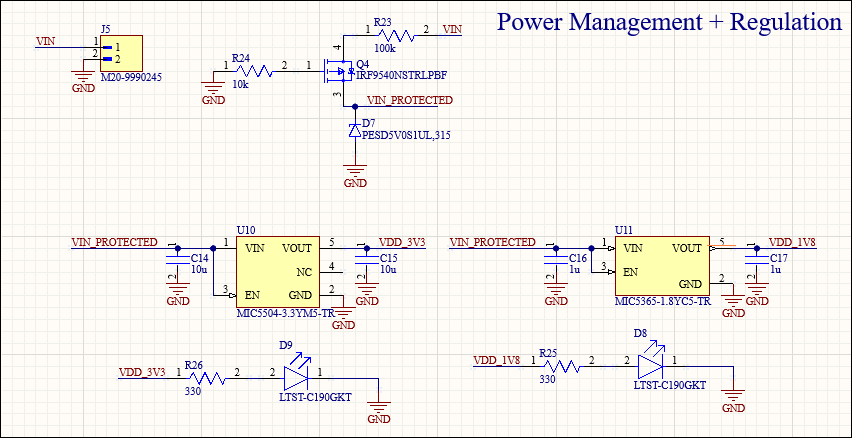Viewport: 852px width, 438px height.
Task: Select the Q4 MOSFET symbol
Action: coord(339,71)
